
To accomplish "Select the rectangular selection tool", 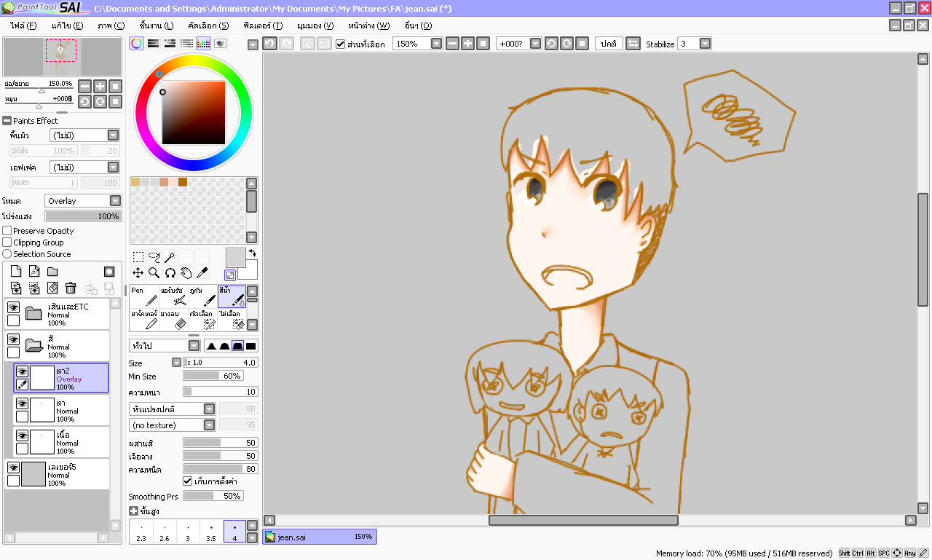I will pyautogui.click(x=138, y=256).
